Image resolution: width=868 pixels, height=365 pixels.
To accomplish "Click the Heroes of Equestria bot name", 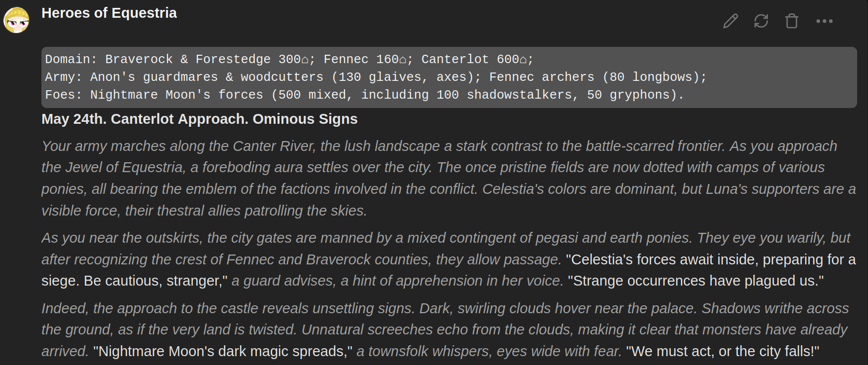I will click(x=109, y=13).
